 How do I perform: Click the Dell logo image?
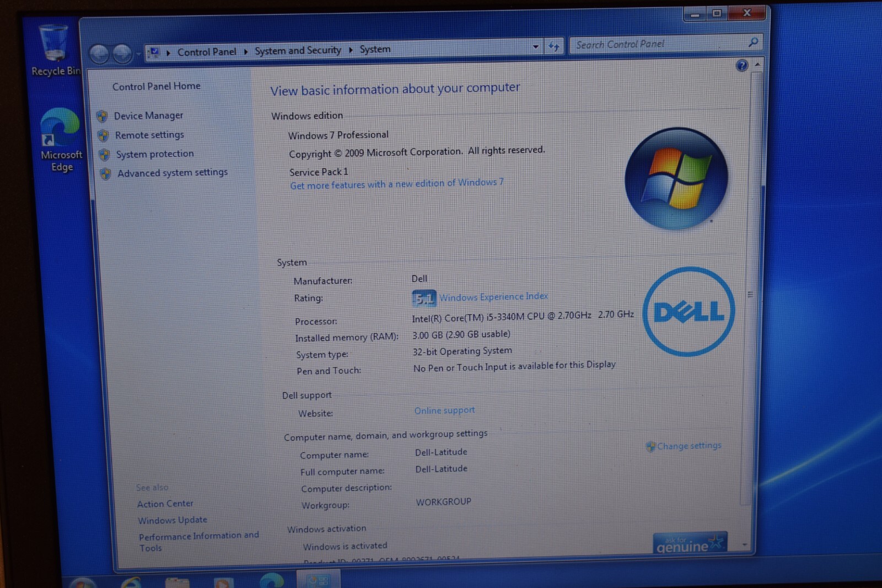689,312
